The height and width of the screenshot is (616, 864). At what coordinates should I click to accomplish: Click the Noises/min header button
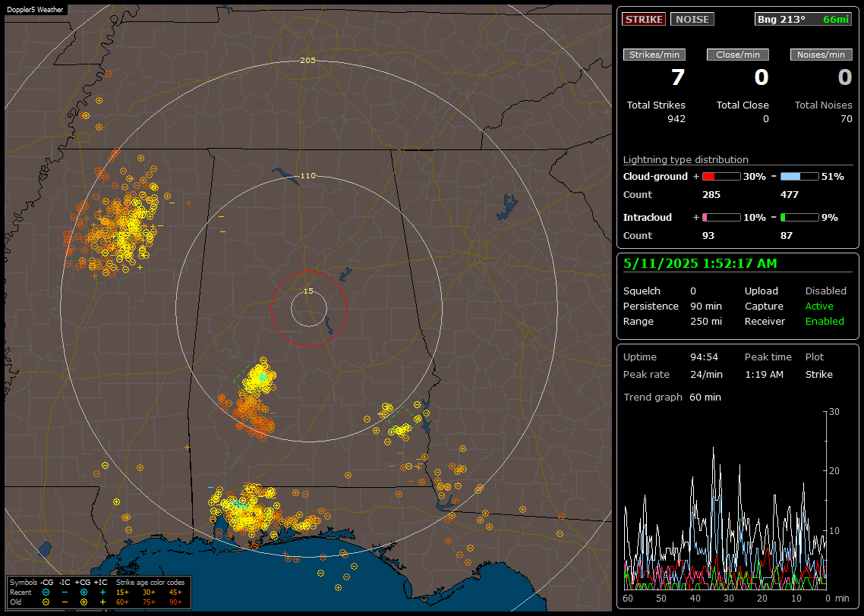(821, 55)
